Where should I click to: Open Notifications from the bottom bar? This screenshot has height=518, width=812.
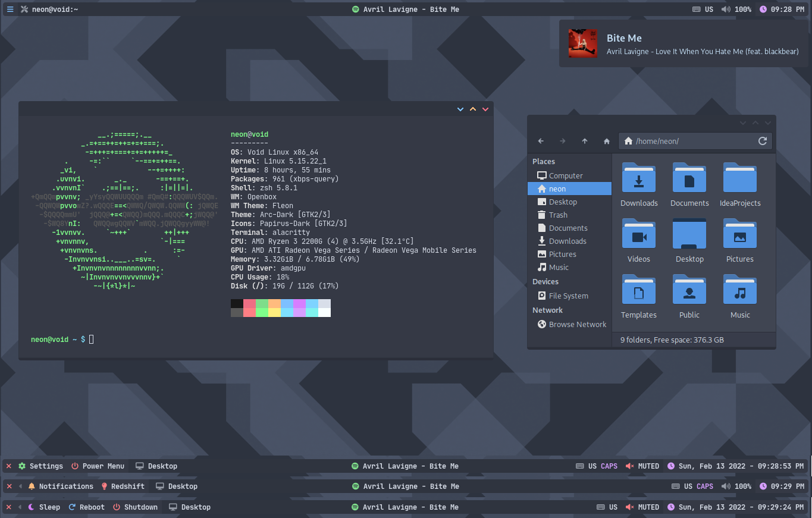61,486
